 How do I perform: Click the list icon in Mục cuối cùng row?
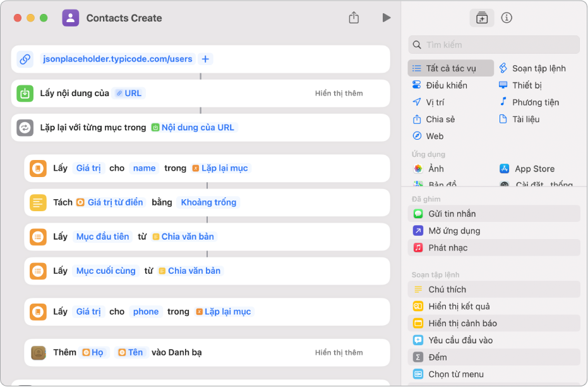(38, 271)
